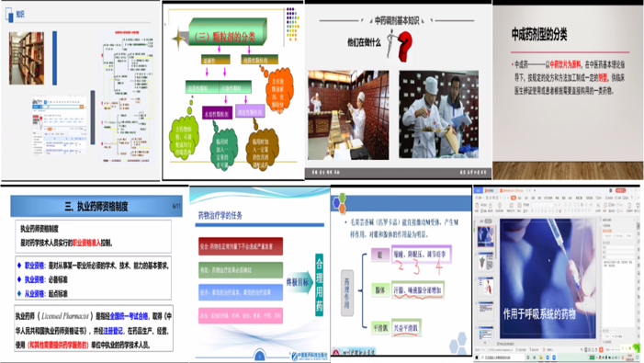This screenshot has height=363, width=644.
Task: Click the red login button in title bar
Action: point(620,190)
